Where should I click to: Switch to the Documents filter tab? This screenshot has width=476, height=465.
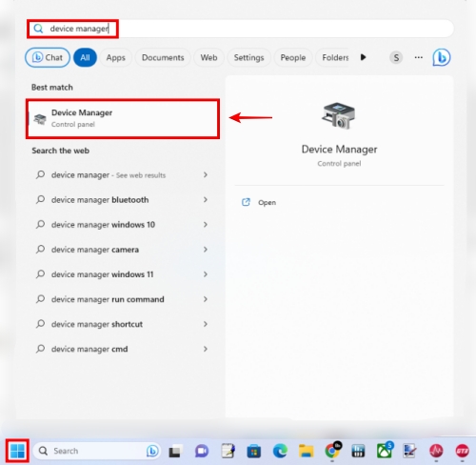point(163,57)
